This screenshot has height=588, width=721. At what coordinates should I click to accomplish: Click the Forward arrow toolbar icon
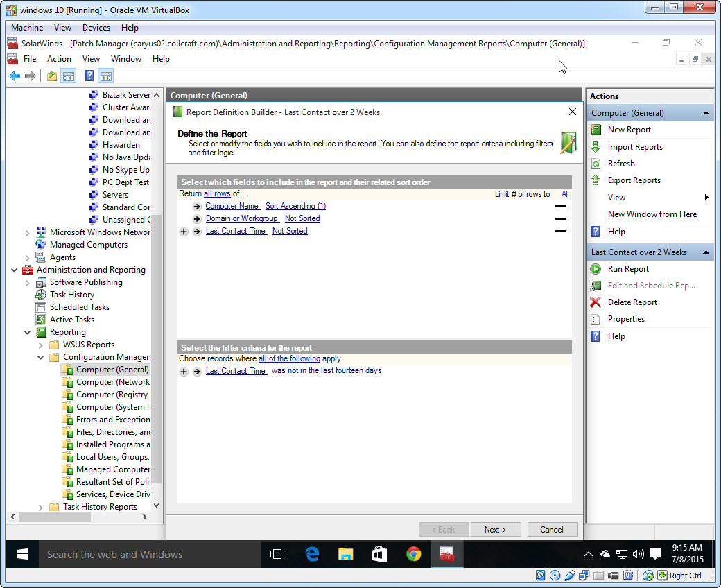point(31,76)
